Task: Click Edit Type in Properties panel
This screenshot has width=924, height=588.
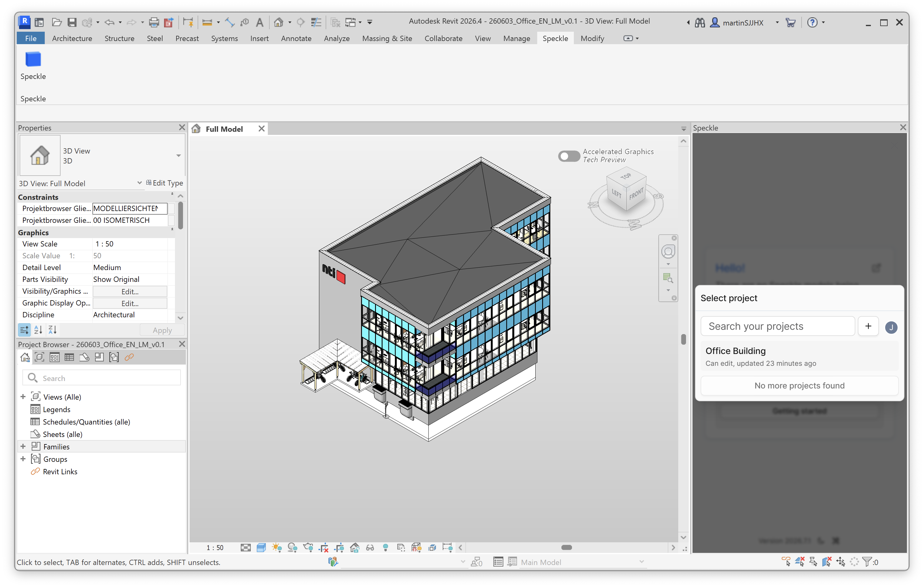Action: (x=165, y=183)
